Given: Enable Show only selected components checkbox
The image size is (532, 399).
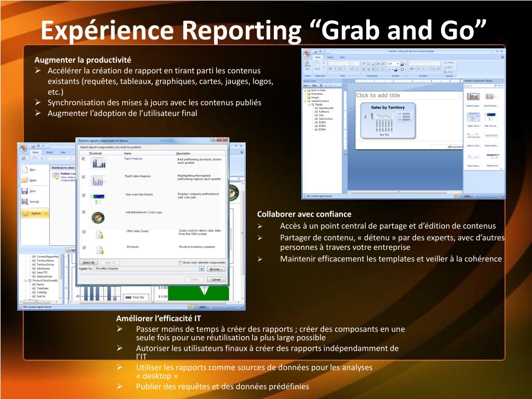Looking at the screenshot, I should pyautogui.click(x=180, y=262).
